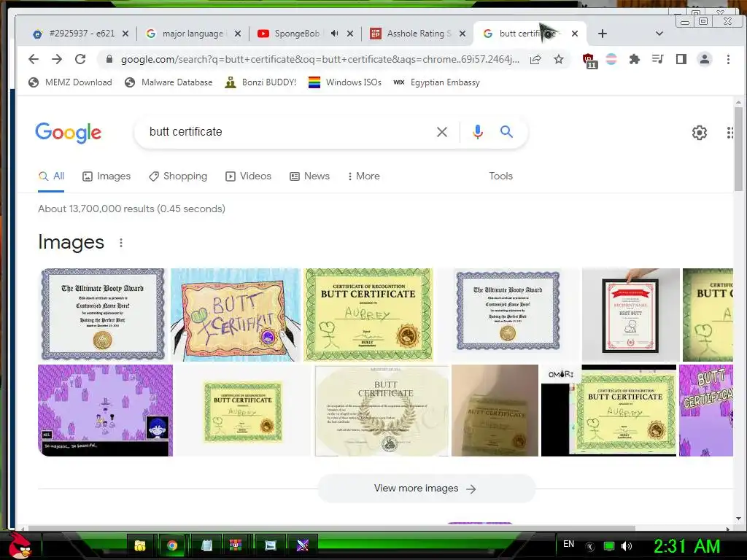This screenshot has height=560, width=747.
Task: Open the Windows ISOs bookmark
Action: coord(345,82)
